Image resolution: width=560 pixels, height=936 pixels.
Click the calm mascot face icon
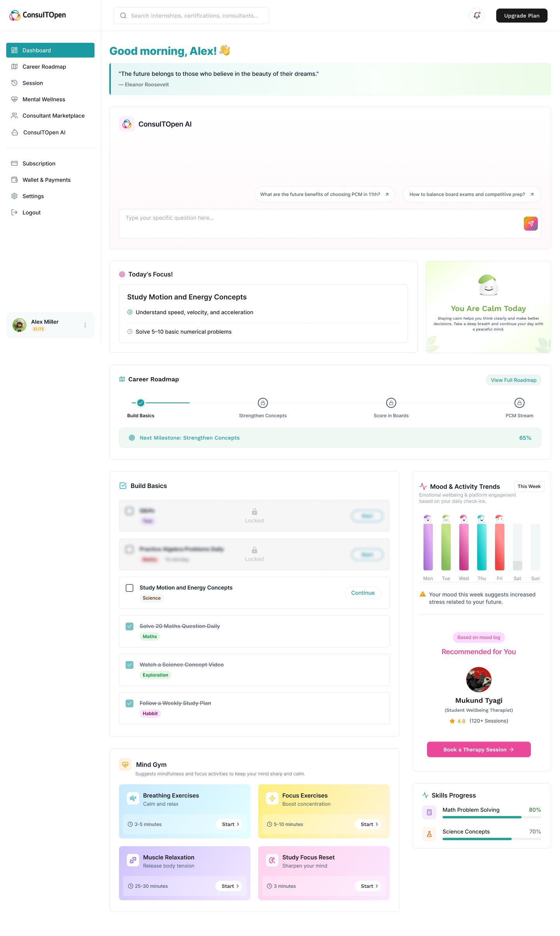coord(488,285)
